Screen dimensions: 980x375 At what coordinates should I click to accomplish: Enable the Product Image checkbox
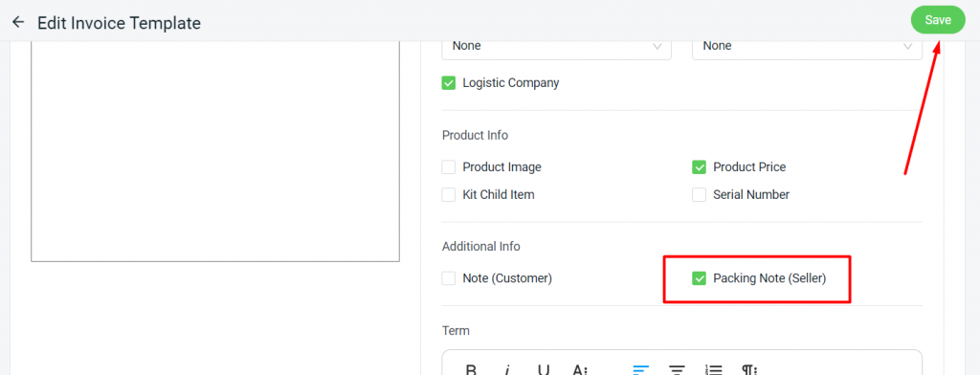(x=449, y=167)
